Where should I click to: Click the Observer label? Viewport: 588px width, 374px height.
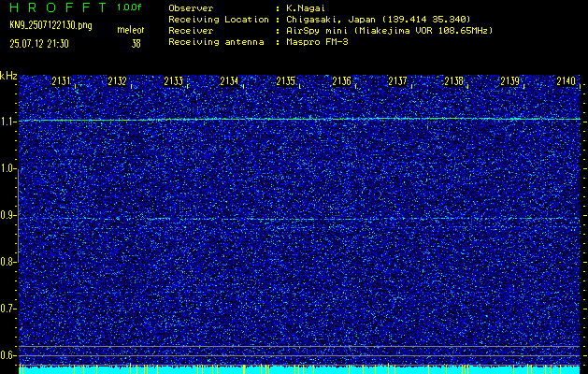pos(191,8)
